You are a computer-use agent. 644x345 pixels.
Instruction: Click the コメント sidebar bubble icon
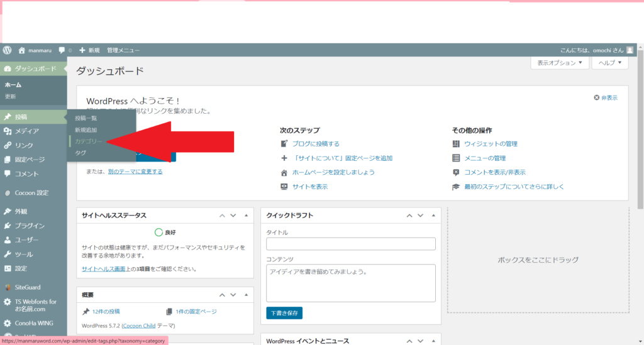pyautogui.click(x=8, y=173)
